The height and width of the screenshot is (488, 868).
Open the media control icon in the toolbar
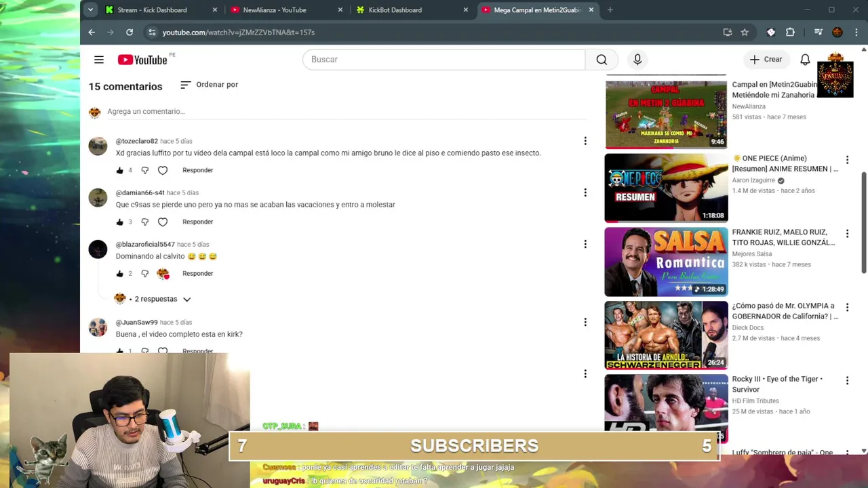[818, 32]
